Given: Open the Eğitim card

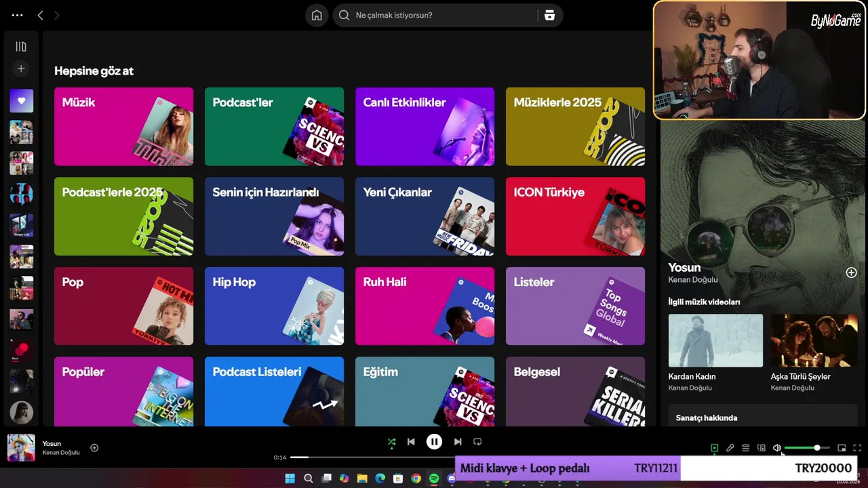Looking at the screenshot, I should [425, 392].
